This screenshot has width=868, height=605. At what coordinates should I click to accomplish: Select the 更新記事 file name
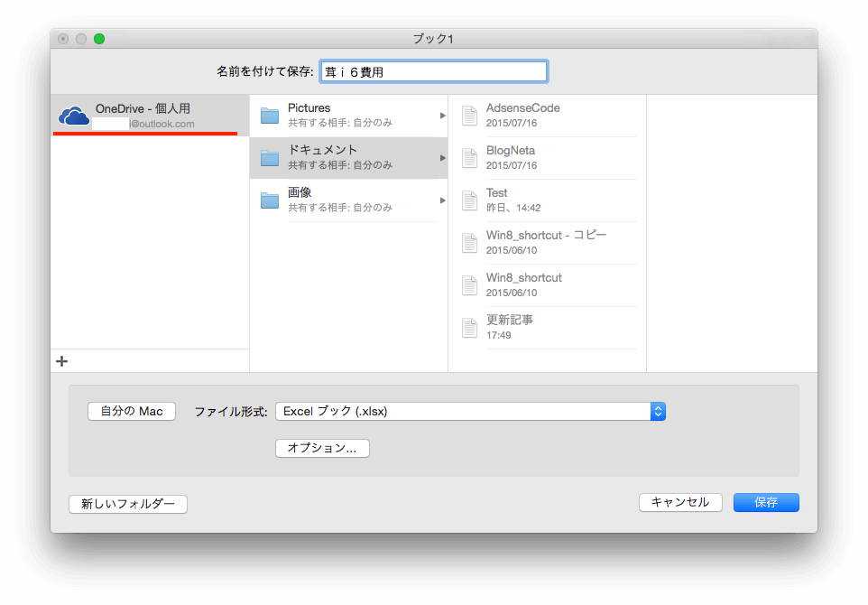[510, 320]
